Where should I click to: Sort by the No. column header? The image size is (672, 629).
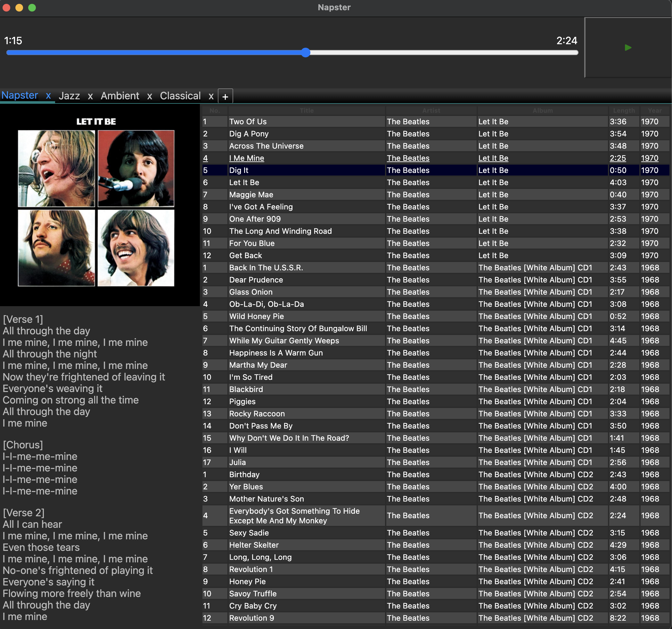(x=215, y=110)
